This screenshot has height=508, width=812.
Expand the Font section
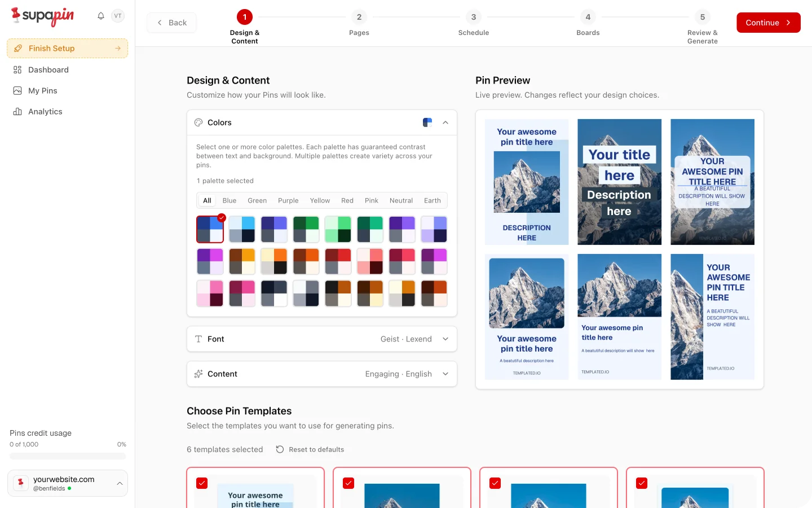click(x=445, y=339)
